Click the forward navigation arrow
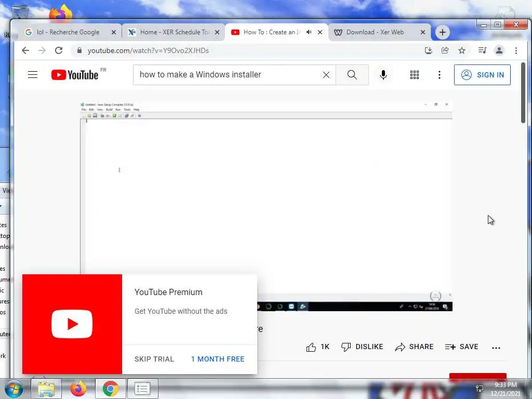The image size is (532, 399). tap(42, 50)
